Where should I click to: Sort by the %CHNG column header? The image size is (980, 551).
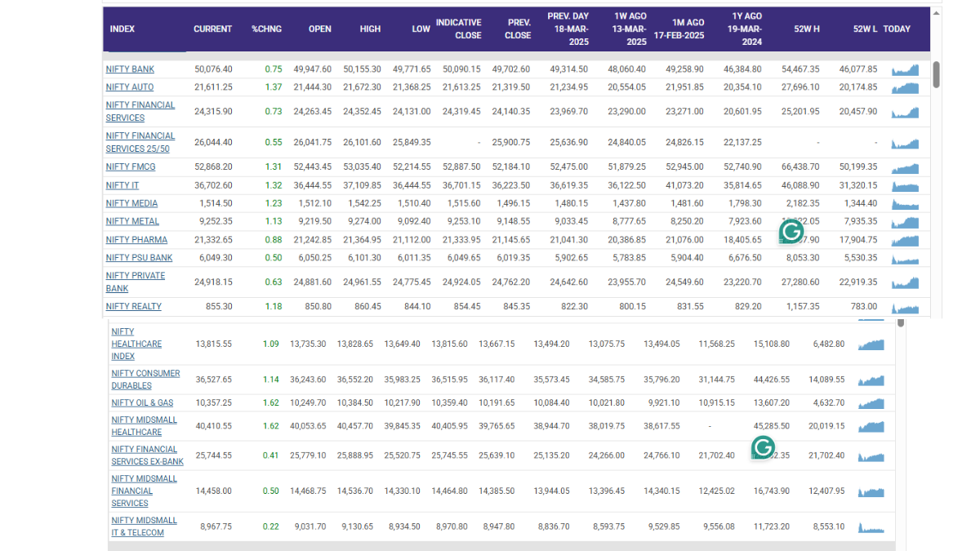coord(266,29)
